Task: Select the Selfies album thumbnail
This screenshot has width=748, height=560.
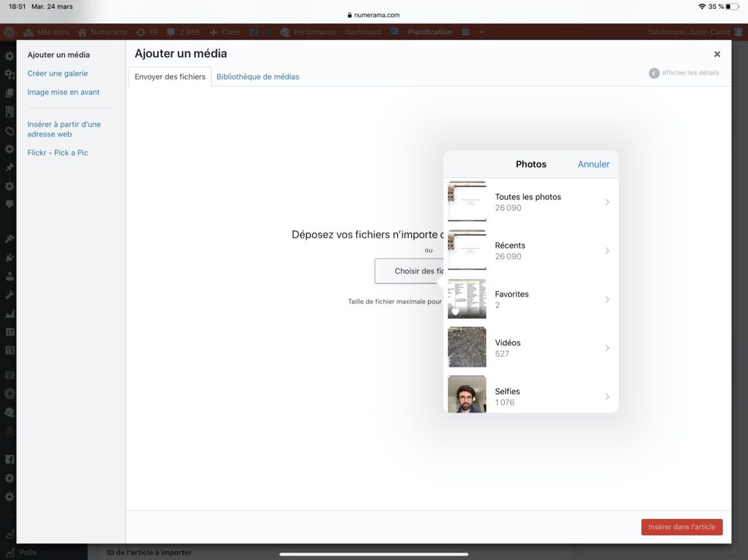Action: click(467, 394)
